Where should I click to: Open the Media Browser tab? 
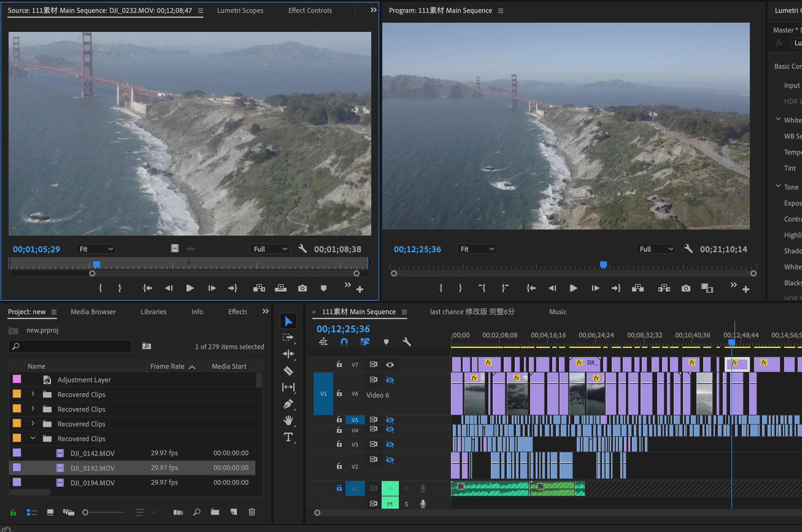pyautogui.click(x=93, y=312)
